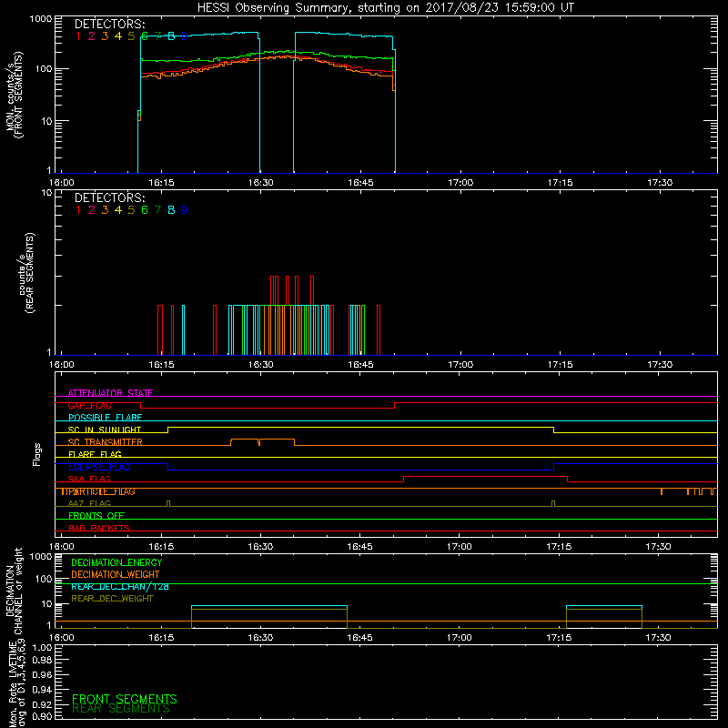
Task: Click the HESSI Observing Summary title text
Action: [385, 8]
